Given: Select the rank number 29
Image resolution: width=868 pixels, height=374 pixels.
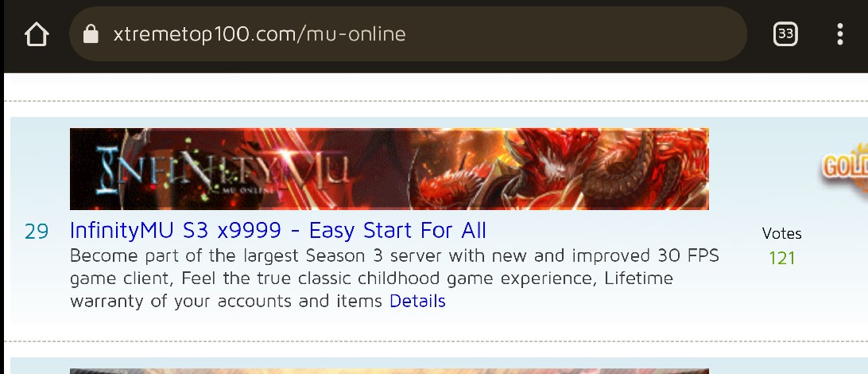Looking at the screenshot, I should coord(37,231).
